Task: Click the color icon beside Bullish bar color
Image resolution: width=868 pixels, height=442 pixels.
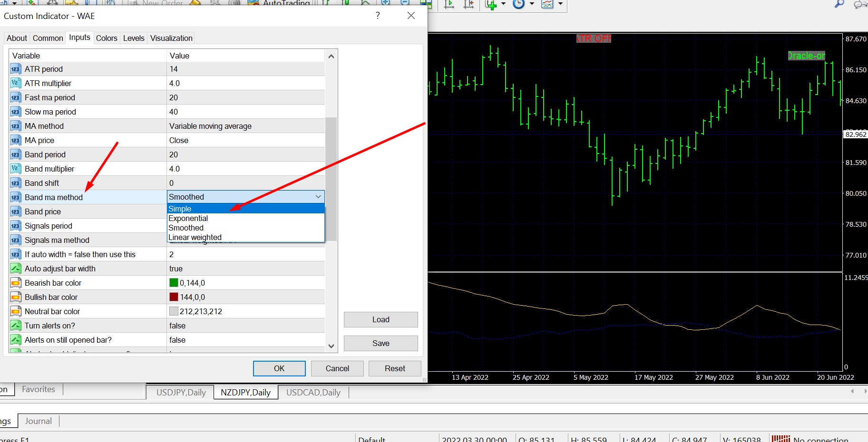Action: tap(16, 297)
